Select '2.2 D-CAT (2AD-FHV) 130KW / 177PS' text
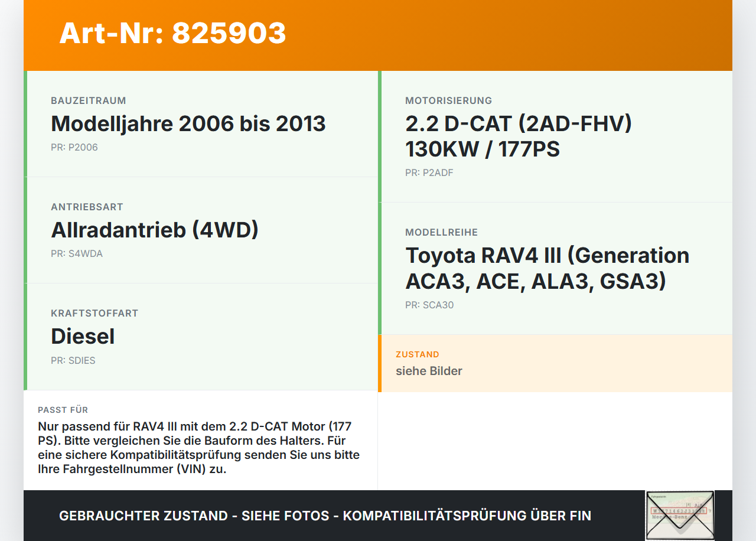This screenshot has height=541, width=756. 519,136
